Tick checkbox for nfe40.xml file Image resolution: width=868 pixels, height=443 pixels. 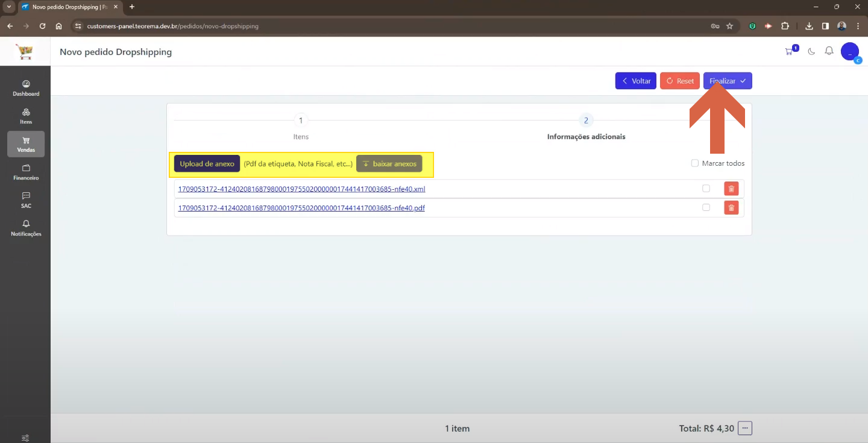pos(706,189)
